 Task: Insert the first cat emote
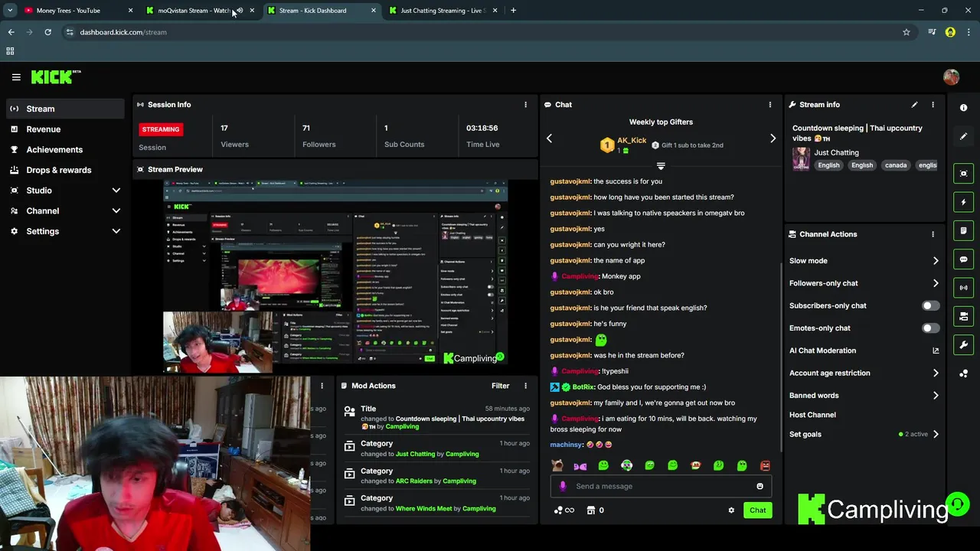tap(557, 465)
